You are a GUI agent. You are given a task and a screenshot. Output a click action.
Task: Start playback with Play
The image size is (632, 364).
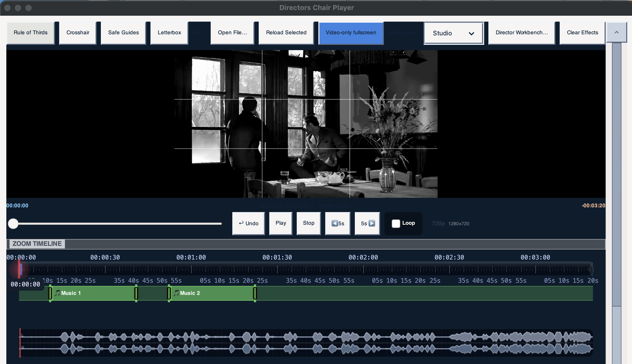(281, 223)
